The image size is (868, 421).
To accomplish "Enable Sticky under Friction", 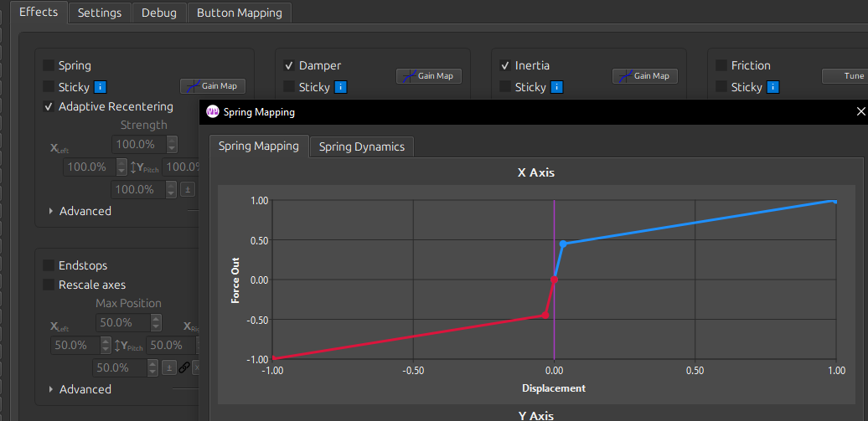I will pos(721,87).
